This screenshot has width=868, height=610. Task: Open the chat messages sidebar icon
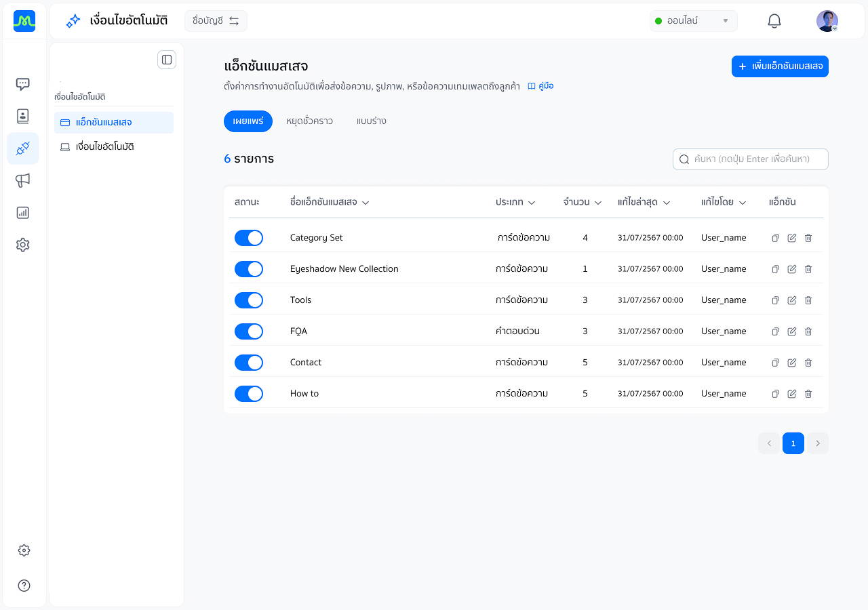23,84
